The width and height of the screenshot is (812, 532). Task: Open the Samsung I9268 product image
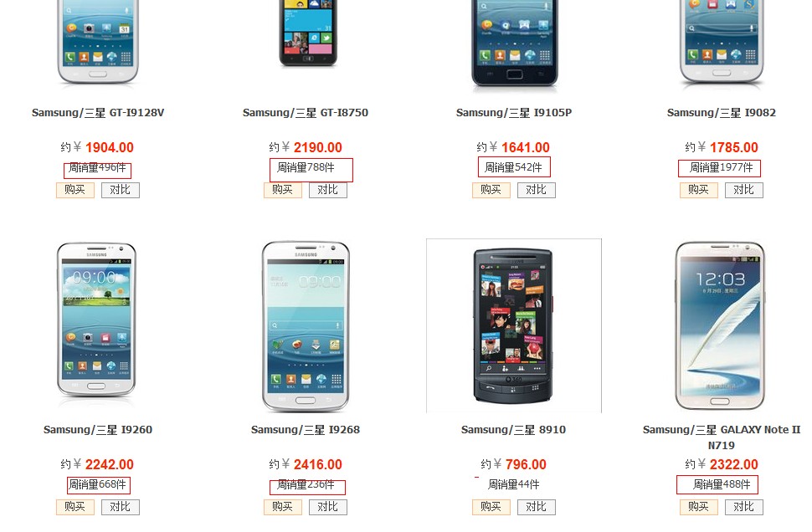[x=306, y=326]
